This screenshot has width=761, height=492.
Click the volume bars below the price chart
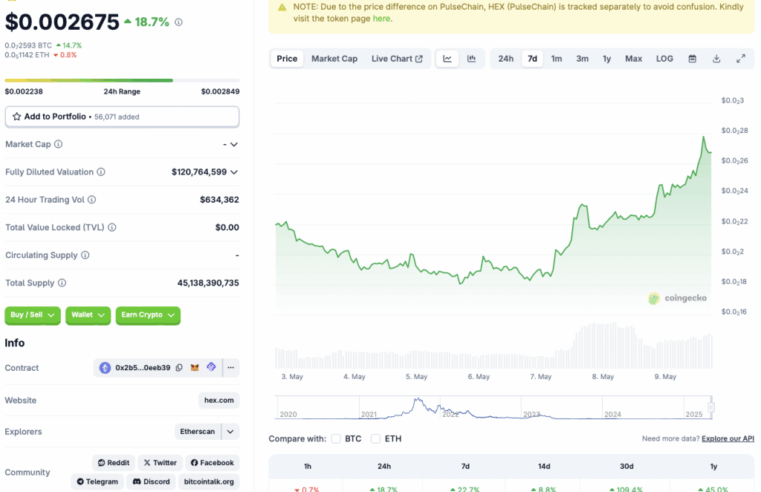494,345
